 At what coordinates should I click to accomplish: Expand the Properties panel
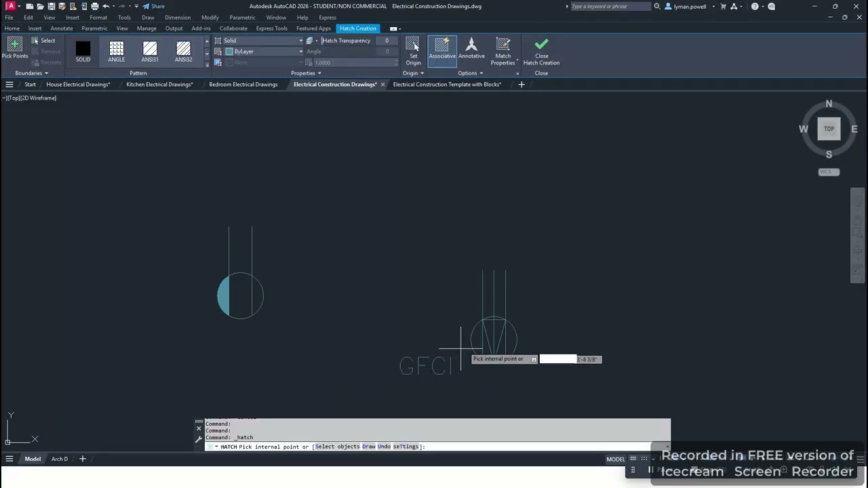(x=305, y=73)
